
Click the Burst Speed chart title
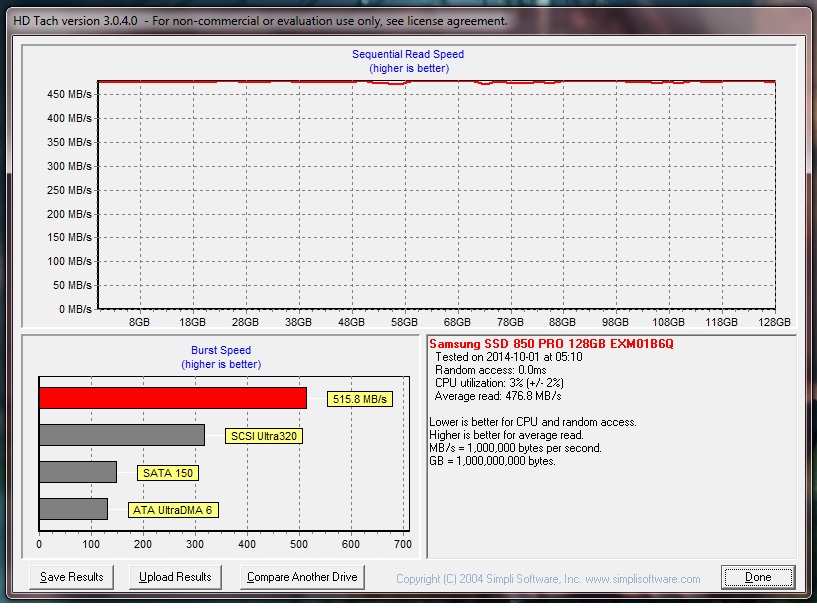click(x=221, y=350)
